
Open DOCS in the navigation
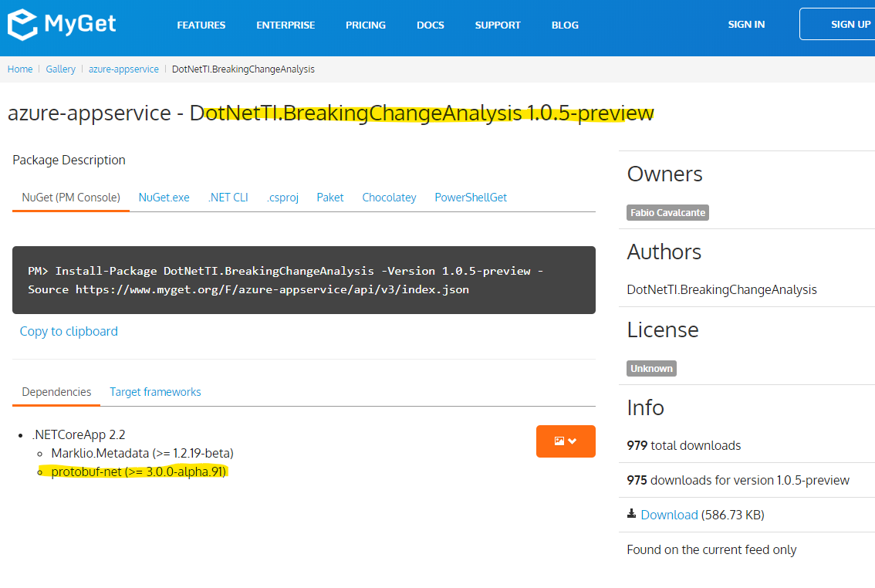coord(431,25)
